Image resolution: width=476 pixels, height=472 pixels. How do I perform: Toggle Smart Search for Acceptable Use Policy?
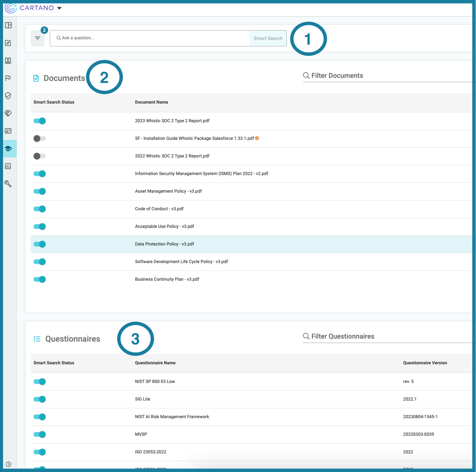point(40,227)
